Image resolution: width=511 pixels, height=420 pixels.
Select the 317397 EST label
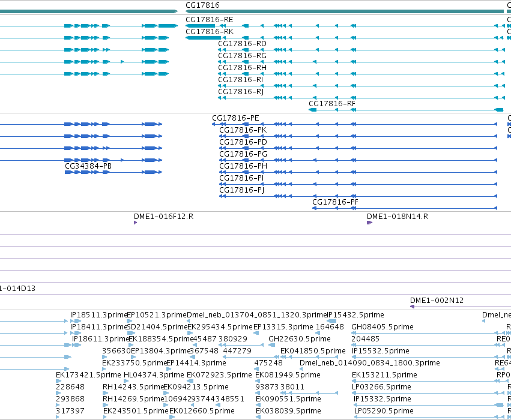(x=70, y=411)
